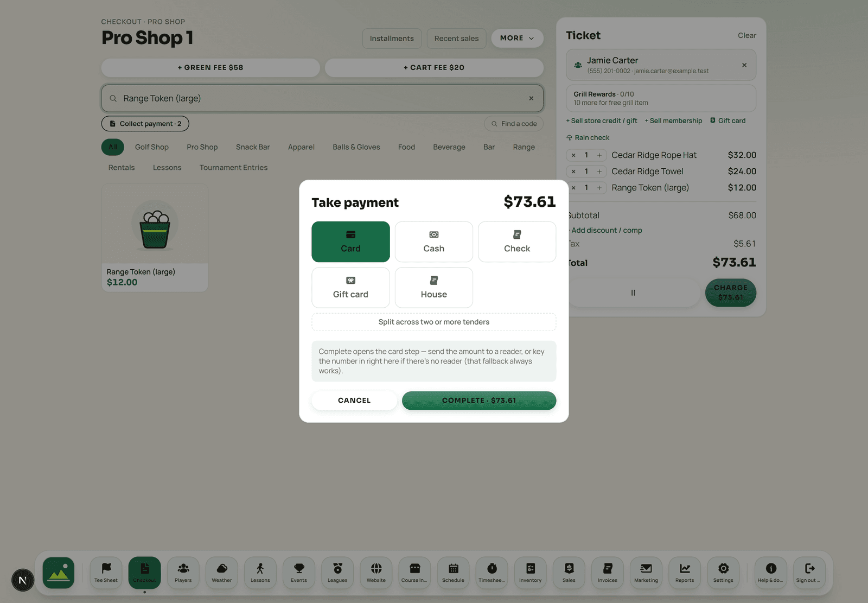
Task: Select the Beverage category tab
Action: pos(449,147)
